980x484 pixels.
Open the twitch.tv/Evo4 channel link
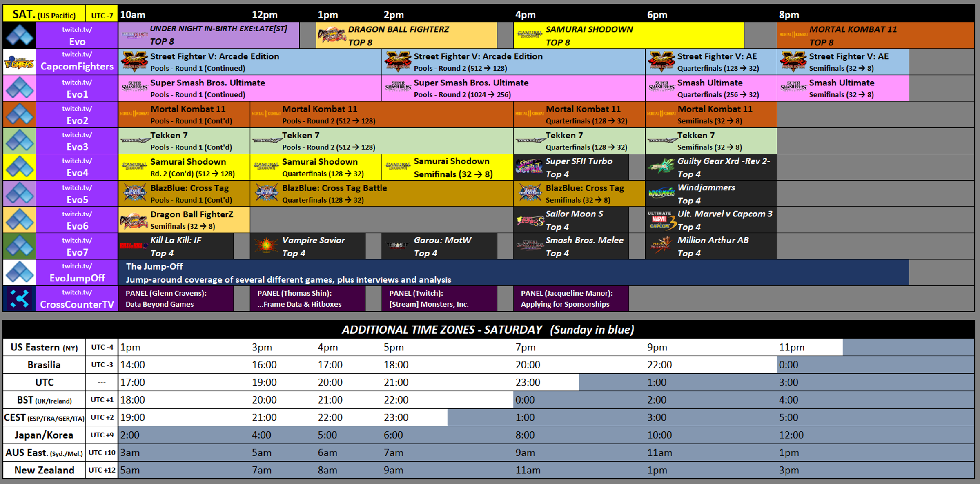[77, 167]
